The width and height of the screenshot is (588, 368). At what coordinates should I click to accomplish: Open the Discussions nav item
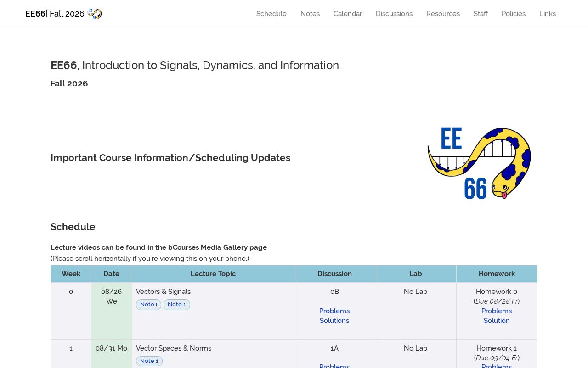click(394, 14)
